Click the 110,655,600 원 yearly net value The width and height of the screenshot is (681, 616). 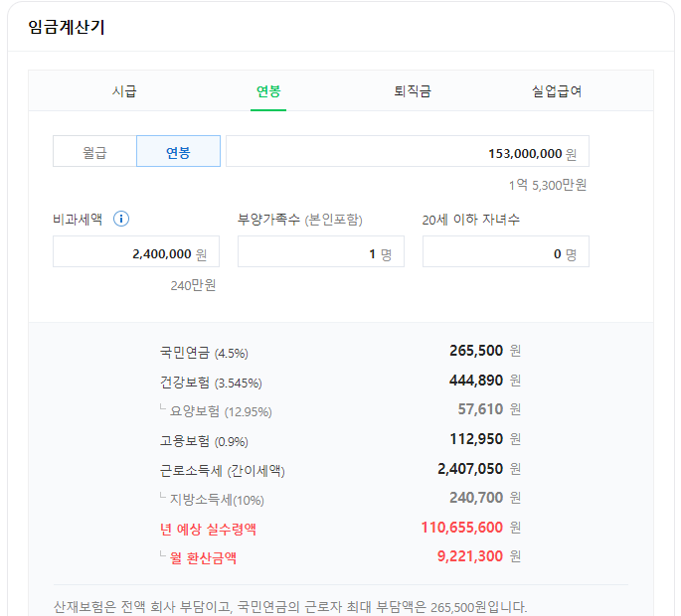(x=471, y=528)
